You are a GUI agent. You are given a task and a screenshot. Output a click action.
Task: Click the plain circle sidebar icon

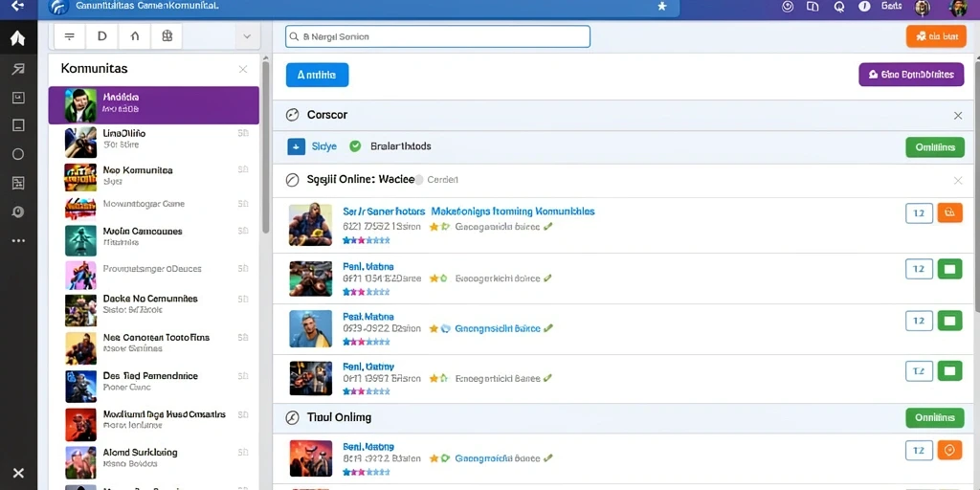[x=18, y=154]
